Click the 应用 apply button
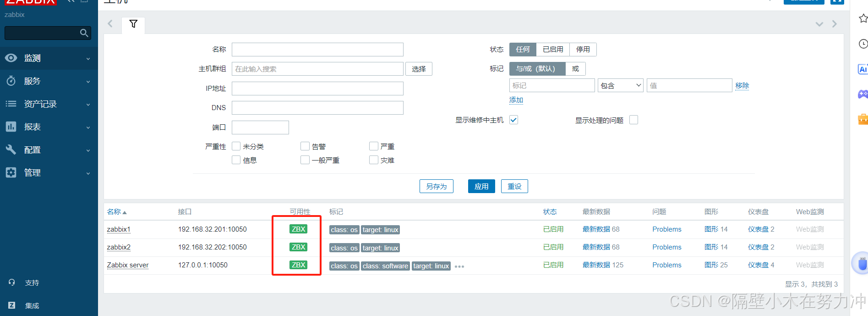868x316 pixels. point(481,186)
